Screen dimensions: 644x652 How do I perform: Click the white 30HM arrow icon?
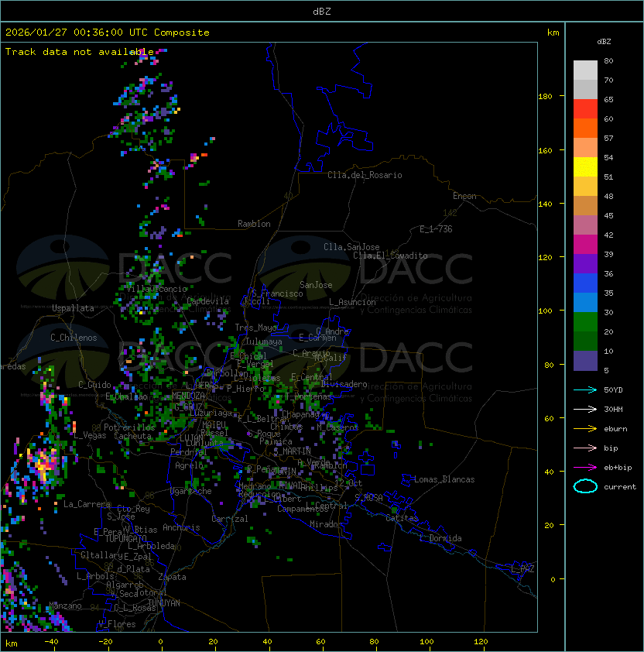[585, 409]
